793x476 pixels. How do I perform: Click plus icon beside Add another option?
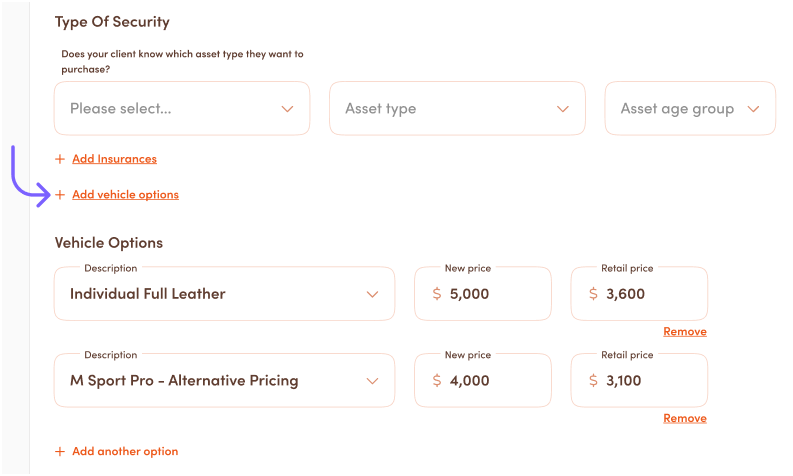tap(60, 452)
